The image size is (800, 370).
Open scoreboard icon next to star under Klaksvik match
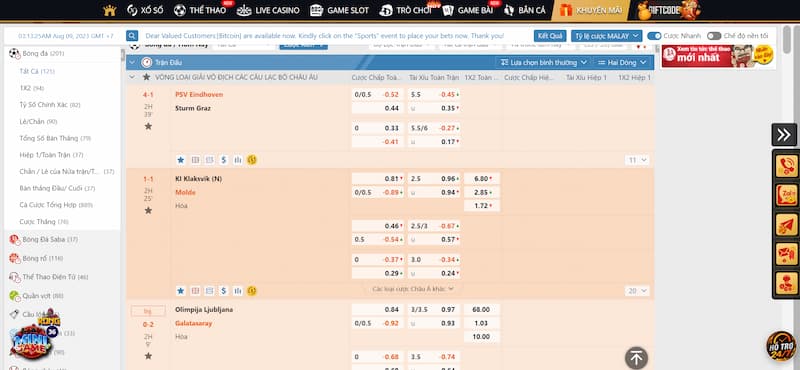click(x=195, y=291)
